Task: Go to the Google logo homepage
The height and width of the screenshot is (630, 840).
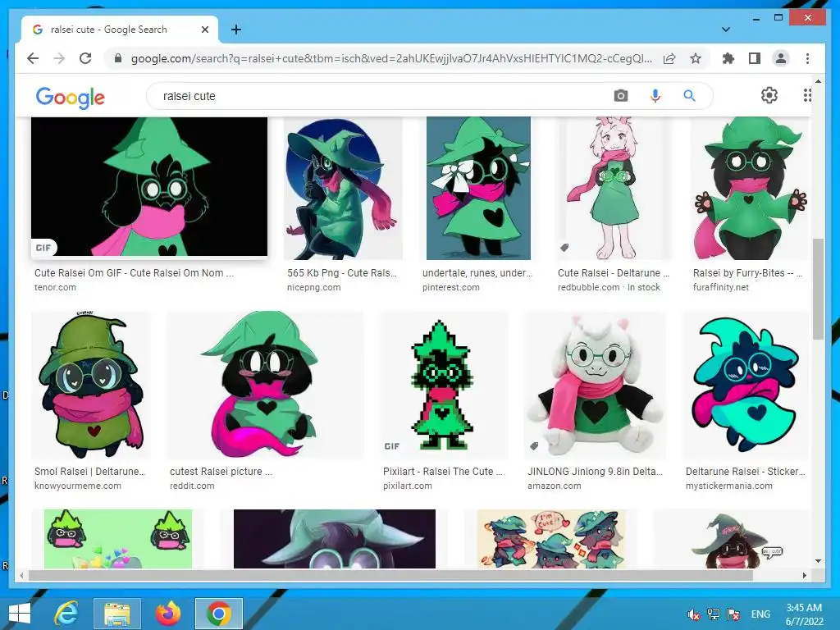Action: click(x=71, y=97)
